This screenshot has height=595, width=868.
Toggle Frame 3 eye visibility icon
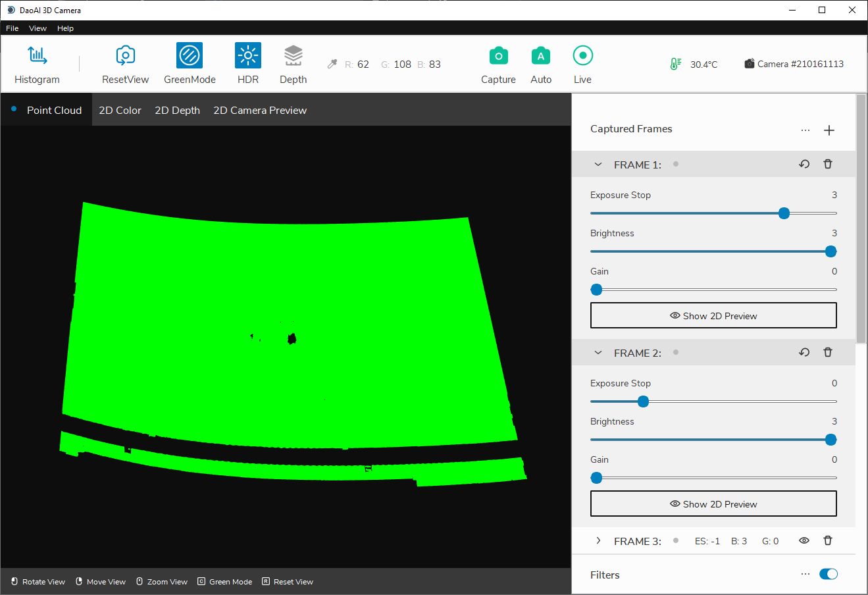pyautogui.click(x=804, y=541)
